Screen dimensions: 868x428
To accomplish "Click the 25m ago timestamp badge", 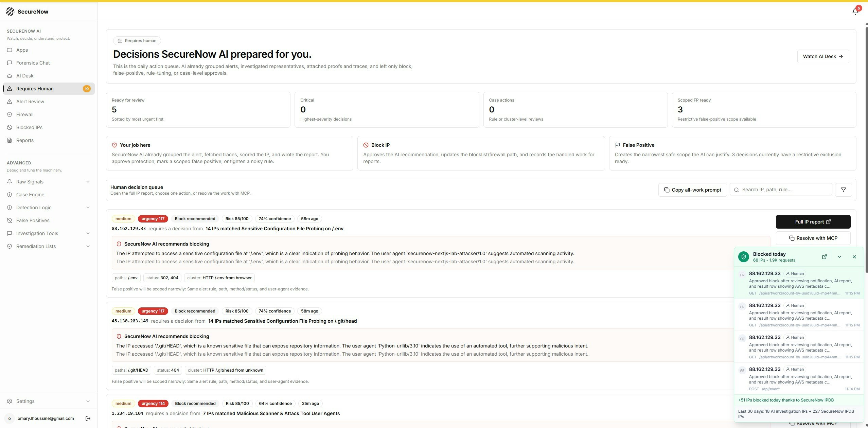I will click(310, 404).
